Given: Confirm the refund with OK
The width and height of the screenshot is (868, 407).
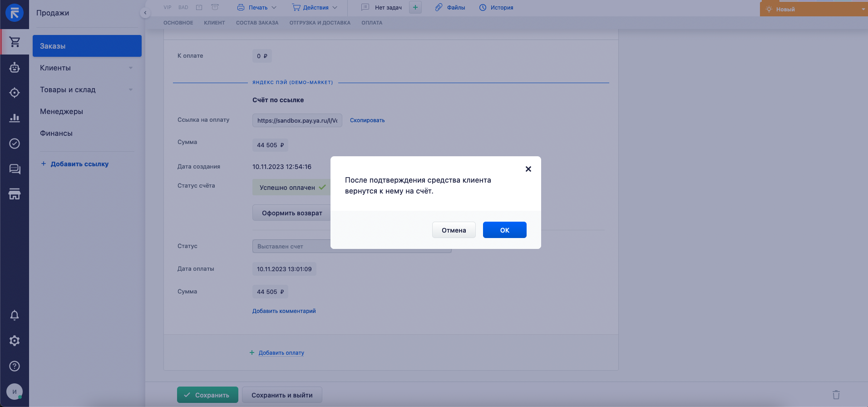Looking at the screenshot, I should (x=505, y=230).
